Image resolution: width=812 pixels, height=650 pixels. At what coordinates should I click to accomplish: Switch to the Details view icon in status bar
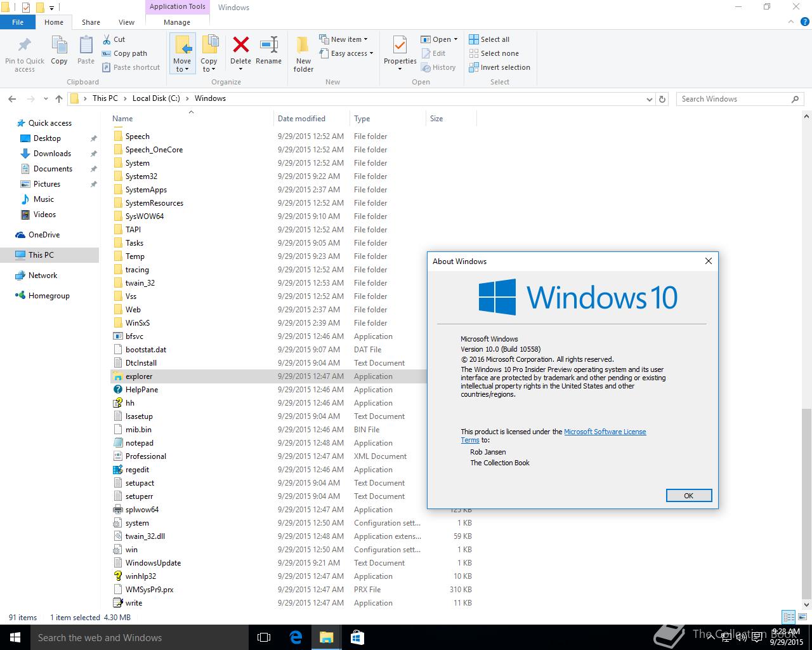coord(789,617)
